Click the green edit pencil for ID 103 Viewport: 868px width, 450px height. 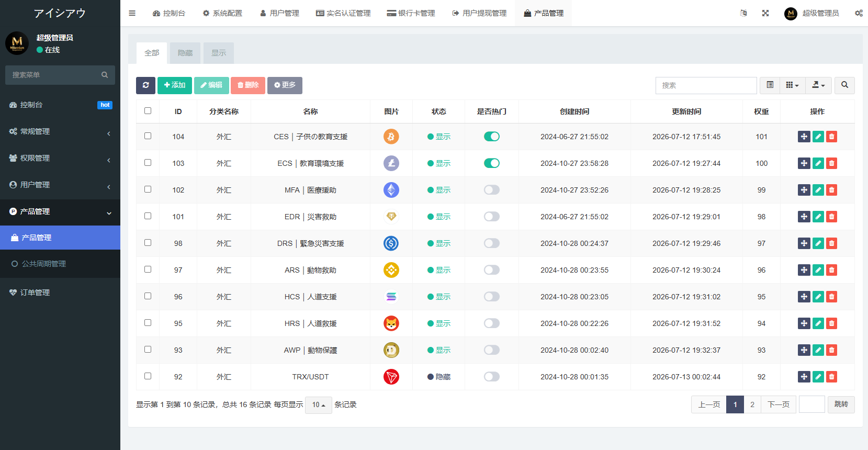pos(818,163)
